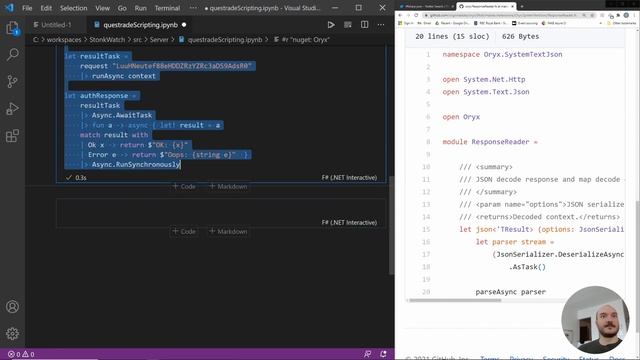This screenshot has width=640, height=360.
Task: Go back in the browser window
Action: (400, 15)
